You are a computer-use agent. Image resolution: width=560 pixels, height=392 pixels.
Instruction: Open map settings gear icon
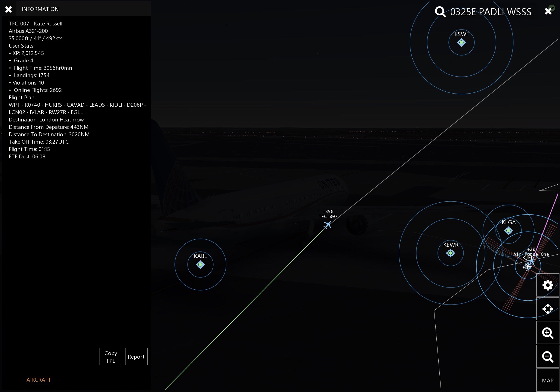click(x=547, y=285)
